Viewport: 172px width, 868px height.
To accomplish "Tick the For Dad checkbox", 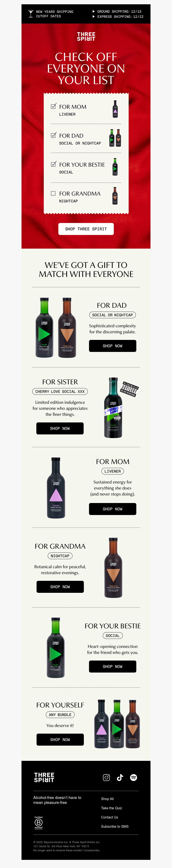I will click(53, 135).
